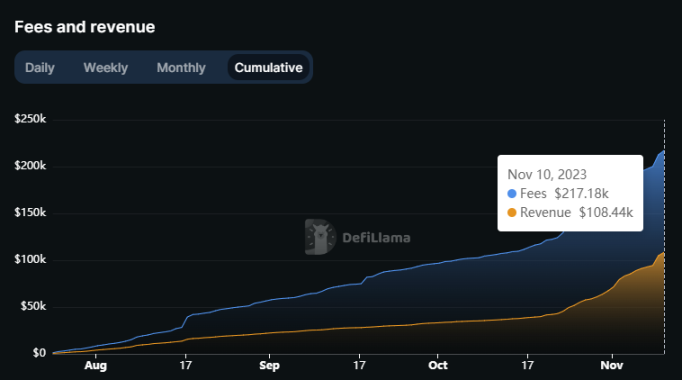
Task: Click the $100k y-axis label
Action: point(30,260)
